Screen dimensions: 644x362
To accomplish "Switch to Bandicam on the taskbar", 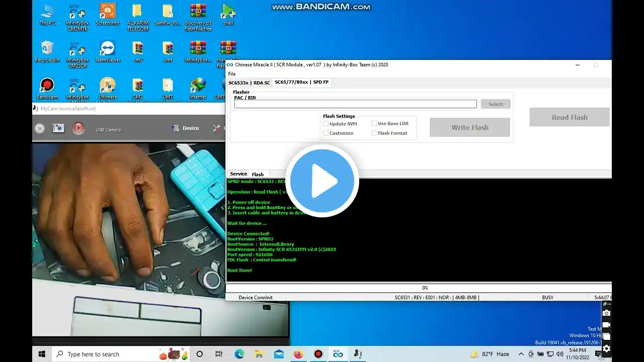I will (318, 354).
